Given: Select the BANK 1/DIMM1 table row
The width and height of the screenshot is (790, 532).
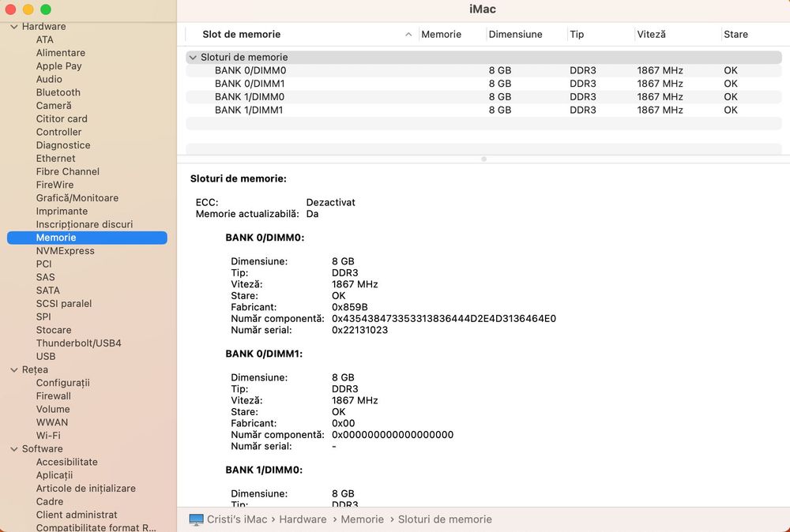Looking at the screenshot, I should coord(483,110).
